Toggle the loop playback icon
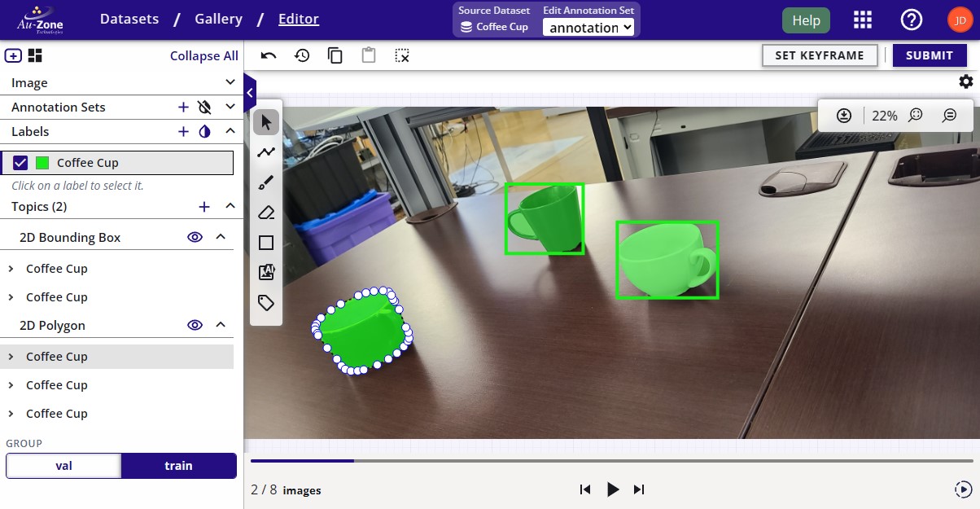Viewport: 980px width, 509px height. [x=962, y=489]
